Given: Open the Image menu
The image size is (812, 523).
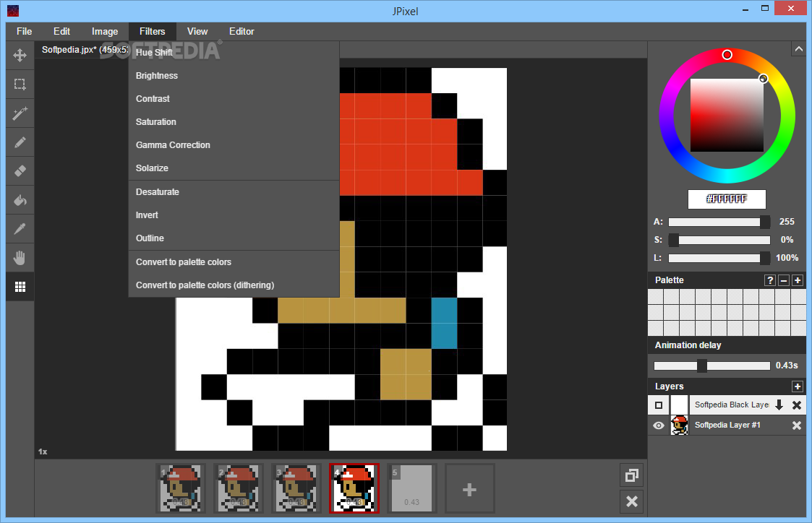Looking at the screenshot, I should (x=105, y=32).
